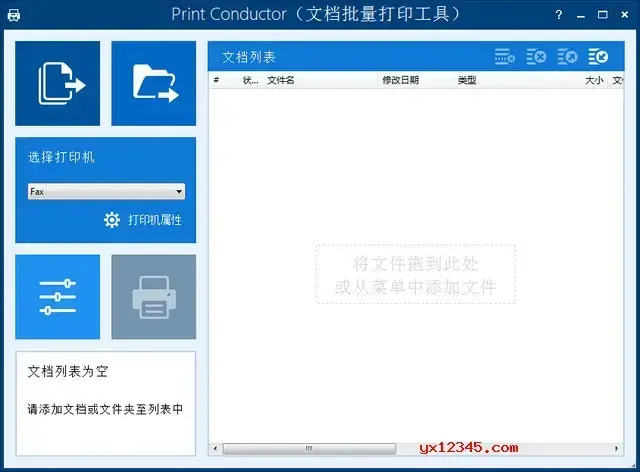
Task: Click the remove selected items list icon
Action: click(504, 57)
